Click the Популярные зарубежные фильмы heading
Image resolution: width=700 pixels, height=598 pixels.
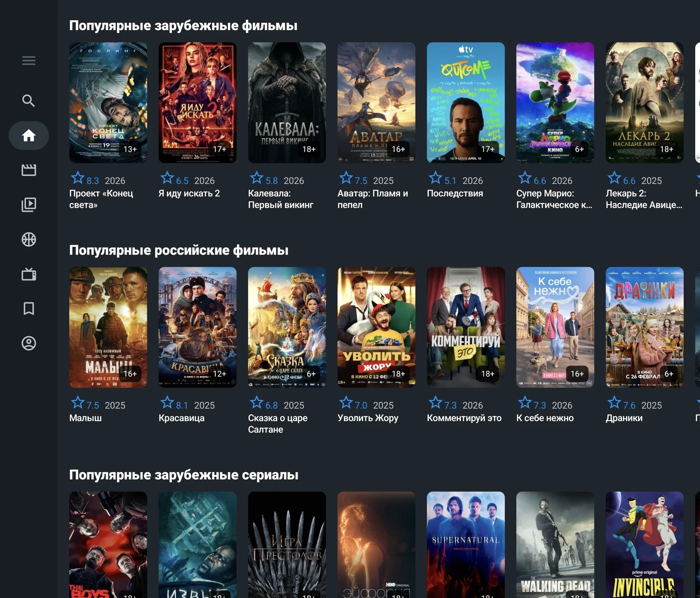click(183, 26)
